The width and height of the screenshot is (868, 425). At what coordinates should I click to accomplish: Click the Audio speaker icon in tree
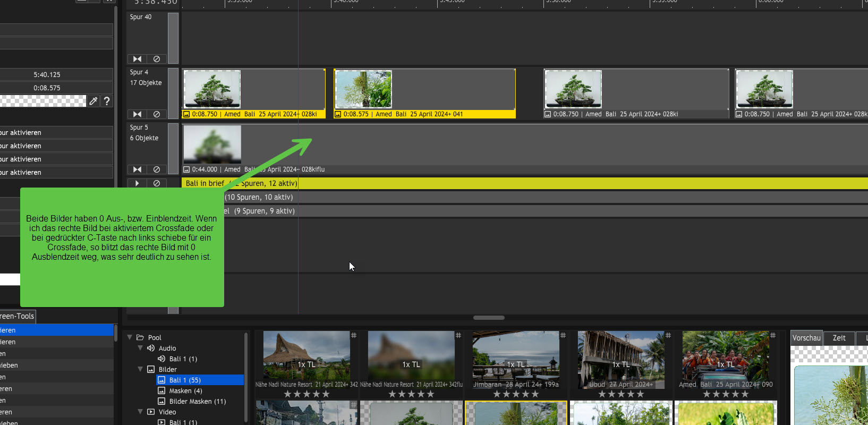pos(151,348)
